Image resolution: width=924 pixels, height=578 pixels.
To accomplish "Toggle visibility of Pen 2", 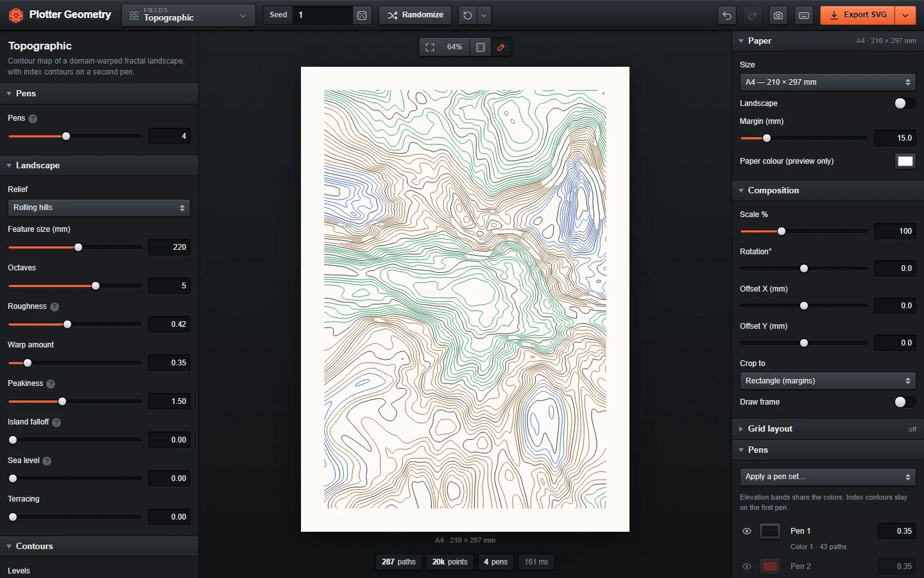I will 747,566.
